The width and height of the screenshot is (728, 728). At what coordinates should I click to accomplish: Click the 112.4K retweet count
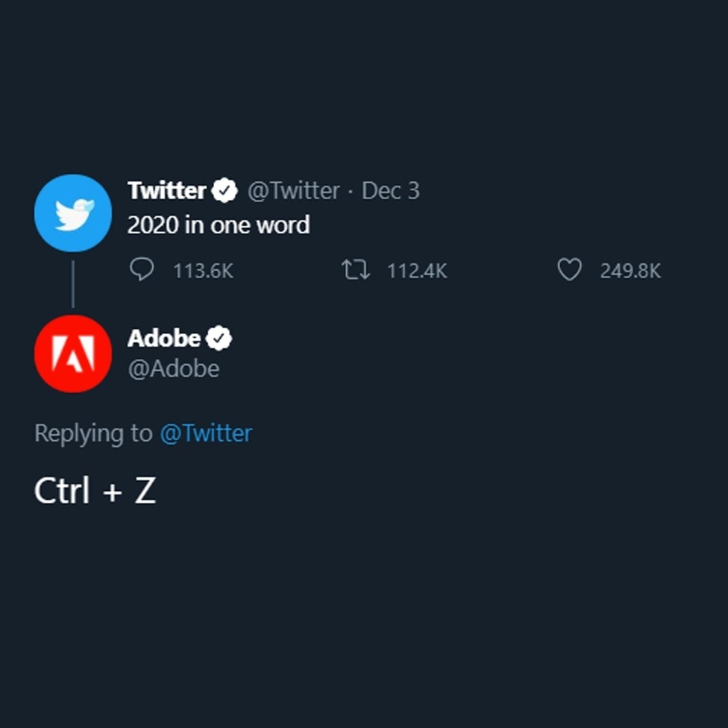[416, 271]
